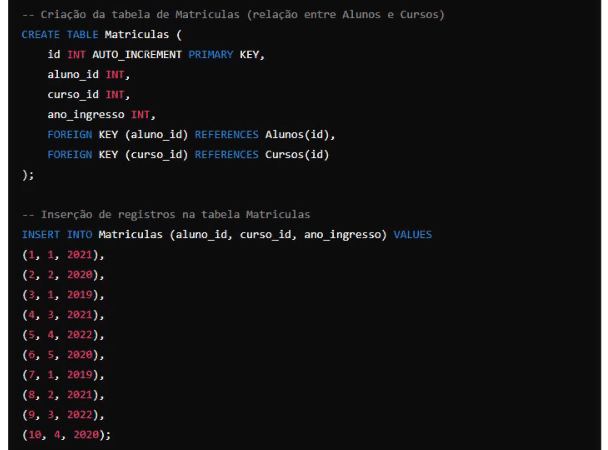Click the PRIMARY keyword in the id column definition
Viewport: 608px width, 450px height.
coord(210,54)
